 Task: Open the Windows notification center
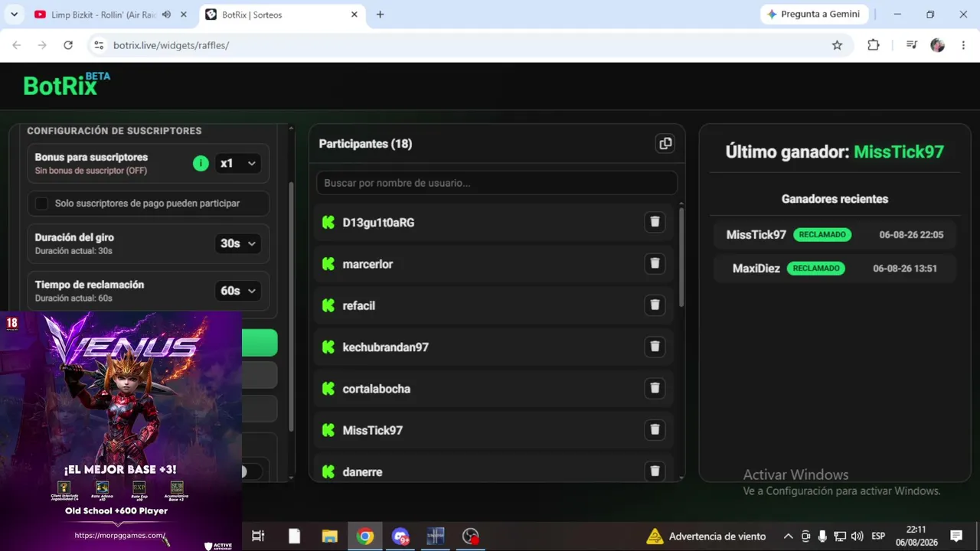(956, 536)
